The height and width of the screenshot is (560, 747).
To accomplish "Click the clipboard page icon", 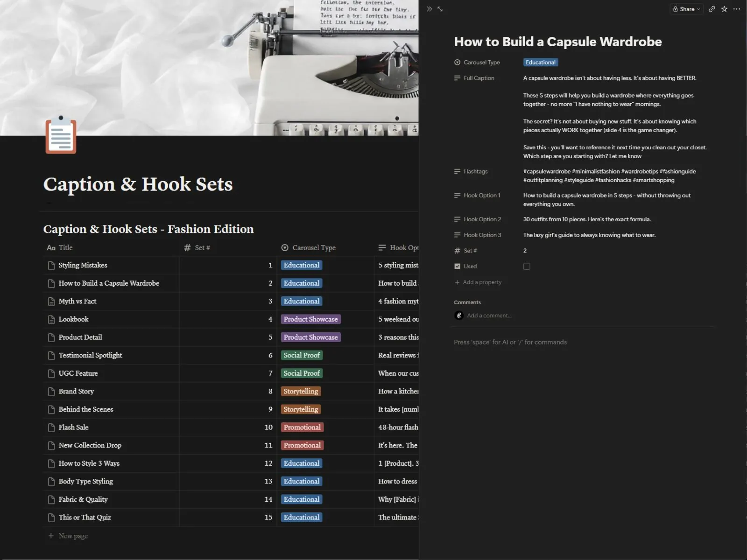I will tap(61, 134).
